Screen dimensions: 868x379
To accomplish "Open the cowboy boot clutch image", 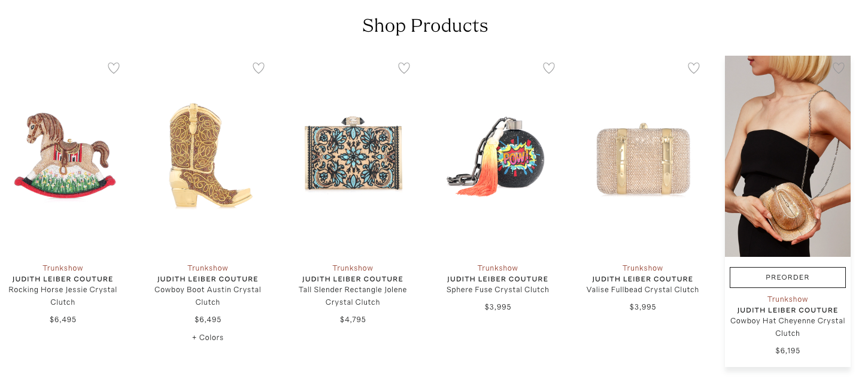I will pyautogui.click(x=208, y=156).
